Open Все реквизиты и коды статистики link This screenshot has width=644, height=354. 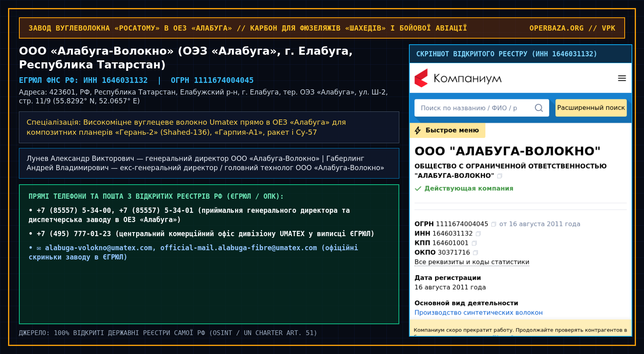(472, 262)
